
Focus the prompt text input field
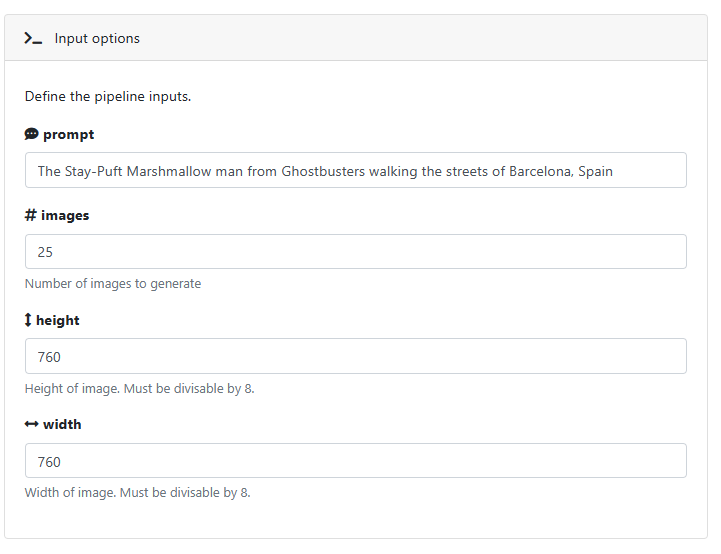pos(356,171)
